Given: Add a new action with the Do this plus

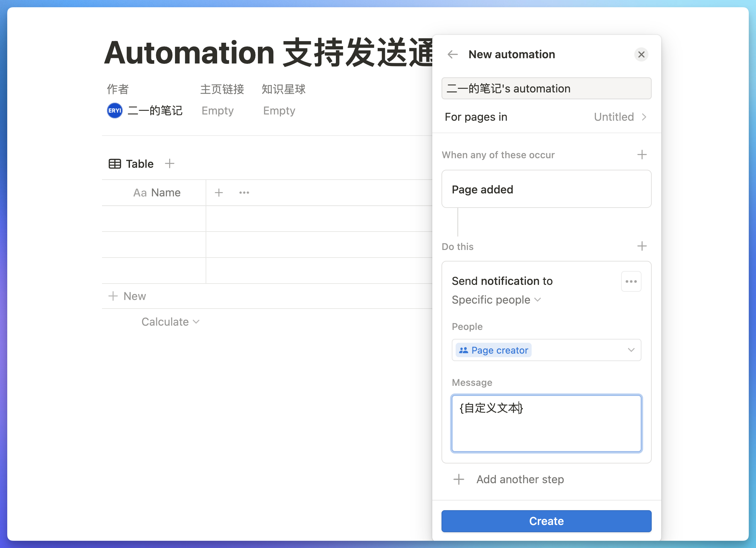Looking at the screenshot, I should [642, 246].
